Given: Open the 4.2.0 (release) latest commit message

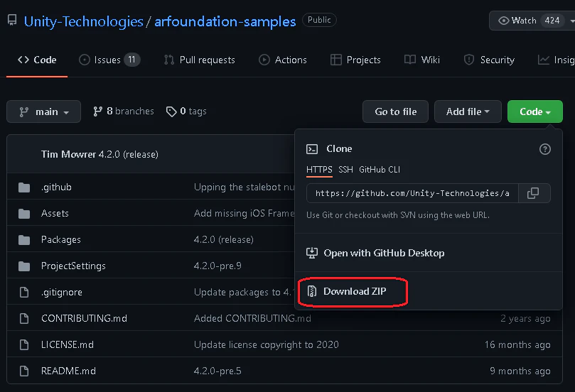Looking at the screenshot, I should pos(129,154).
